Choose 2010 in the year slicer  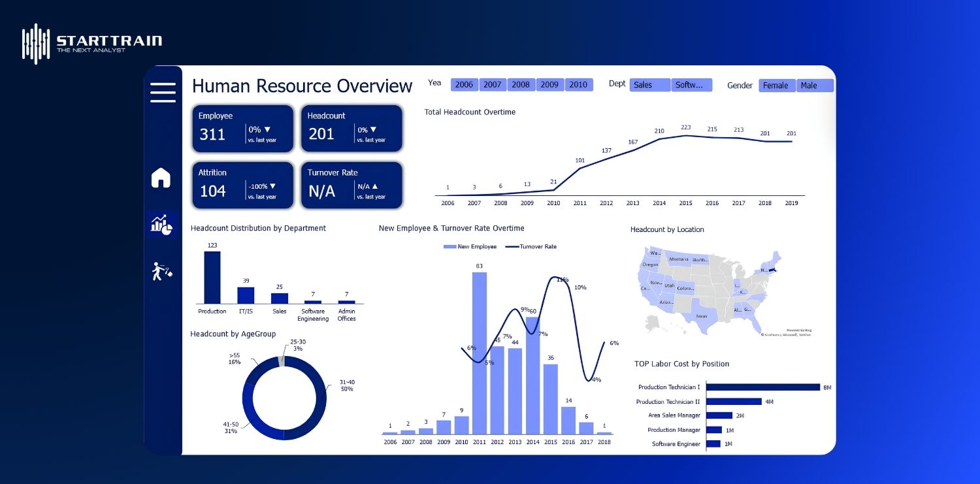click(578, 85)
